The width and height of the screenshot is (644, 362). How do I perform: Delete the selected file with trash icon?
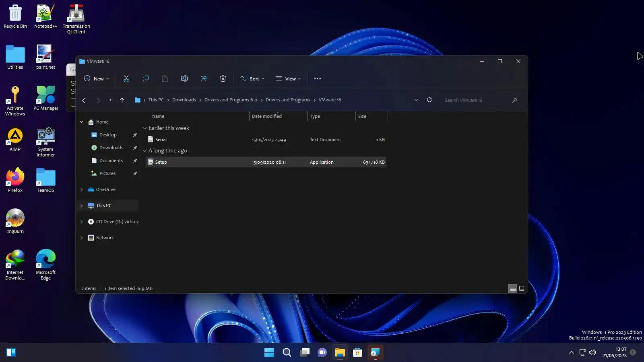[223, 79]
